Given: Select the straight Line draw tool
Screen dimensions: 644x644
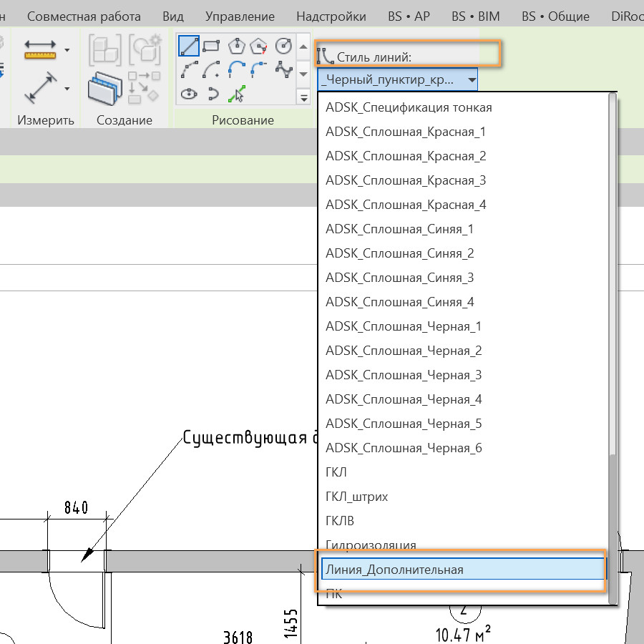Looking at the screenshot, I should (x=189, y=47).
